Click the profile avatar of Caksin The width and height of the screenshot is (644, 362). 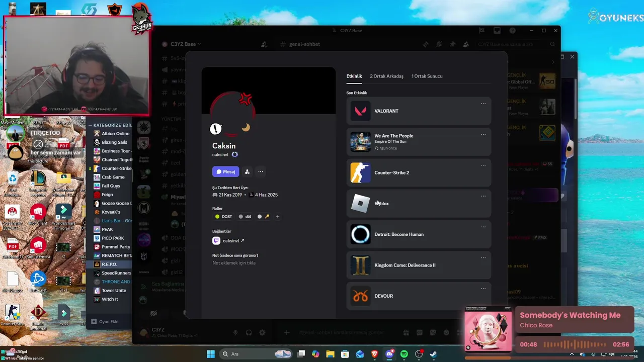coord(232,115)
